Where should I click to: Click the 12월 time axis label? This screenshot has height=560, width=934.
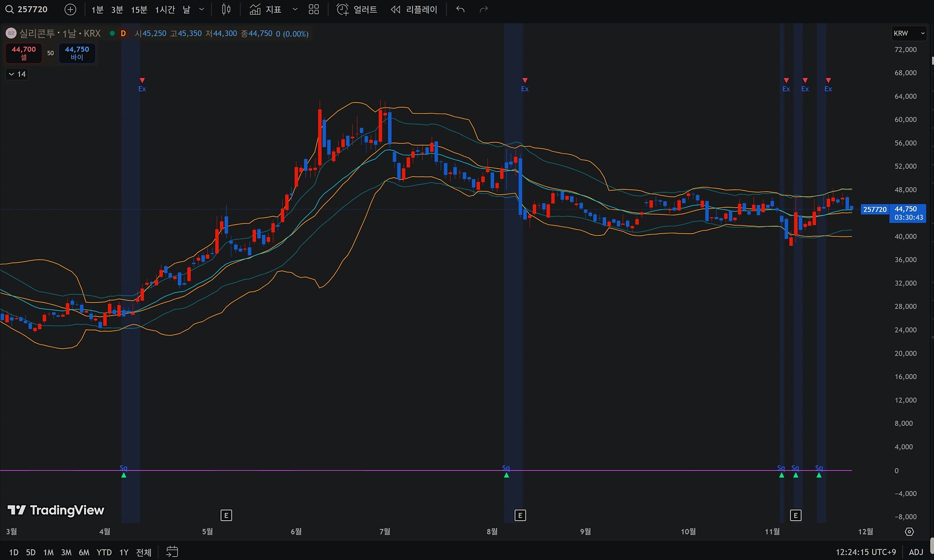tap(865, 532)
